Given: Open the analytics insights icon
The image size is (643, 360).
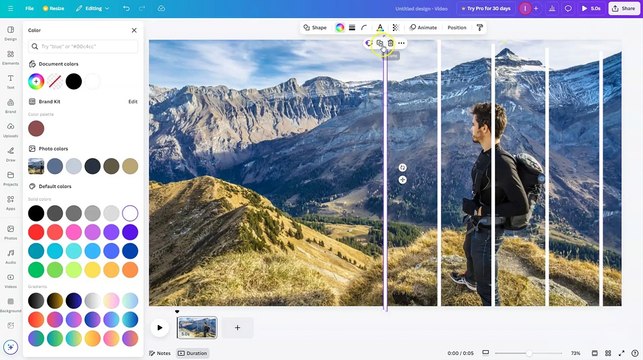Looking at the screenshot, I should pos(552,8).
